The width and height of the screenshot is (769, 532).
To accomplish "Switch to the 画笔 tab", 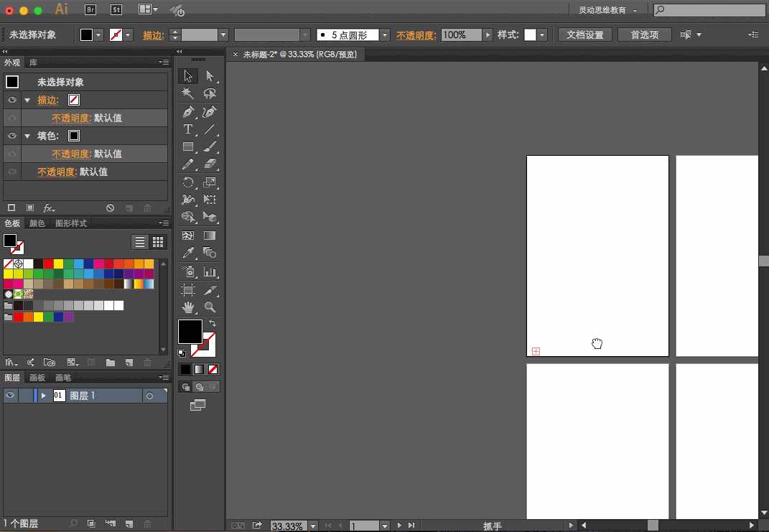I will pyautogui.click(x=63, y=378).
